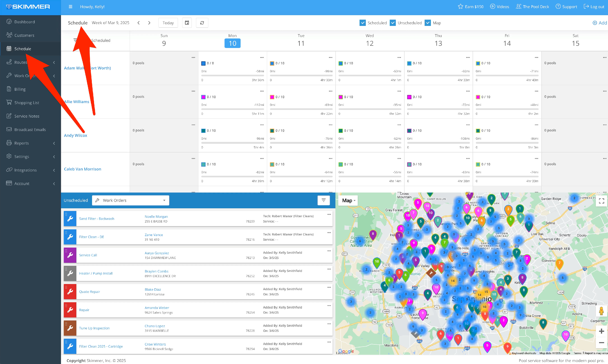Navigate to Billing in sidebar
This screenshot has height=364, width=608.
coord(20,89)
